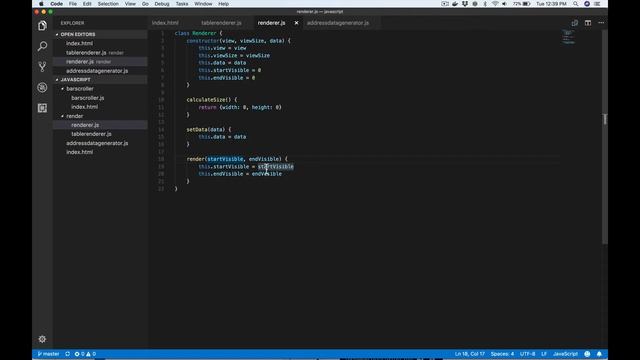Collapse the JAVASCRIPT folder section

click(76, 80)
